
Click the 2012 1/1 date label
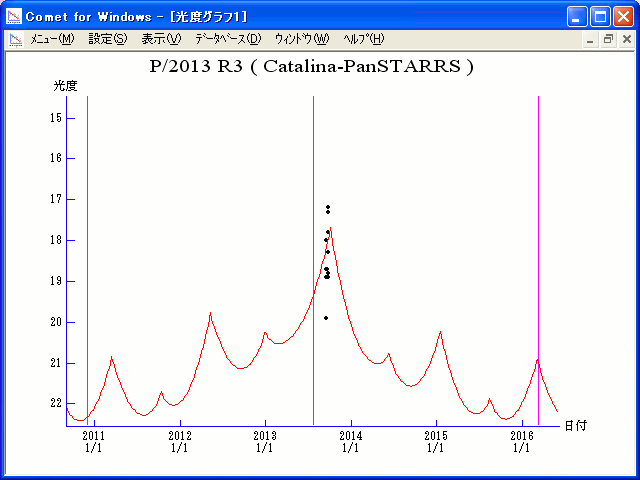pyautogui.click(x=180, y=442)
